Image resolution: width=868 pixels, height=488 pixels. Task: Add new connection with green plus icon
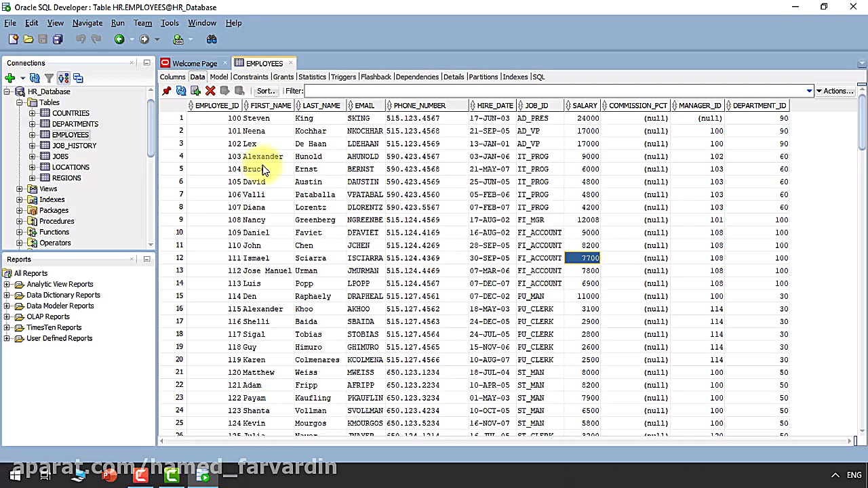[9, 78]
